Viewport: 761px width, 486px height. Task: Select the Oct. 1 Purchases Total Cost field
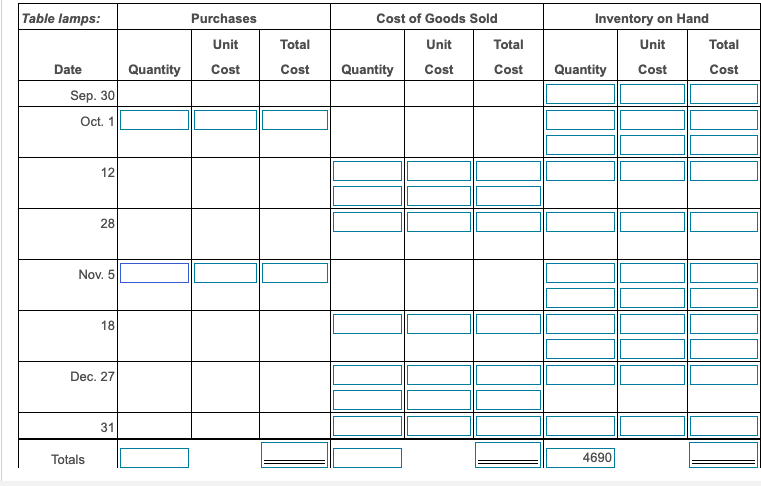(295, 120)
